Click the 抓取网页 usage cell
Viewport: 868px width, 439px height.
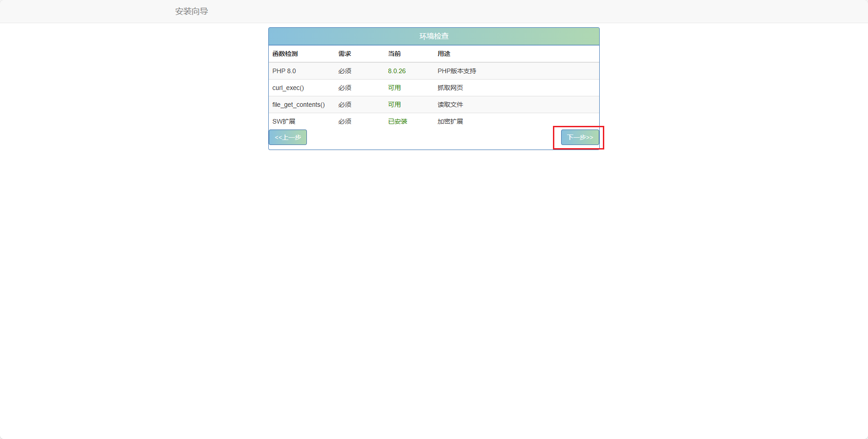pos(450,88)
